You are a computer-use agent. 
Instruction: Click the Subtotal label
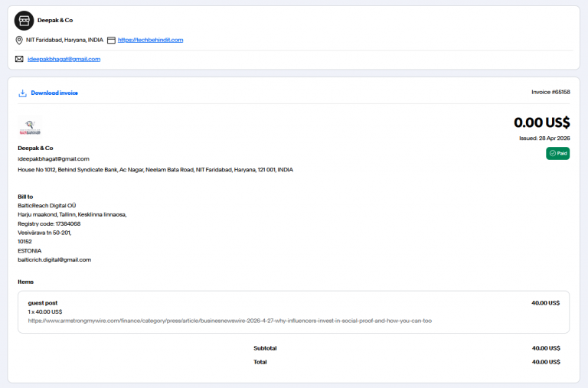[x=265, y=348]
